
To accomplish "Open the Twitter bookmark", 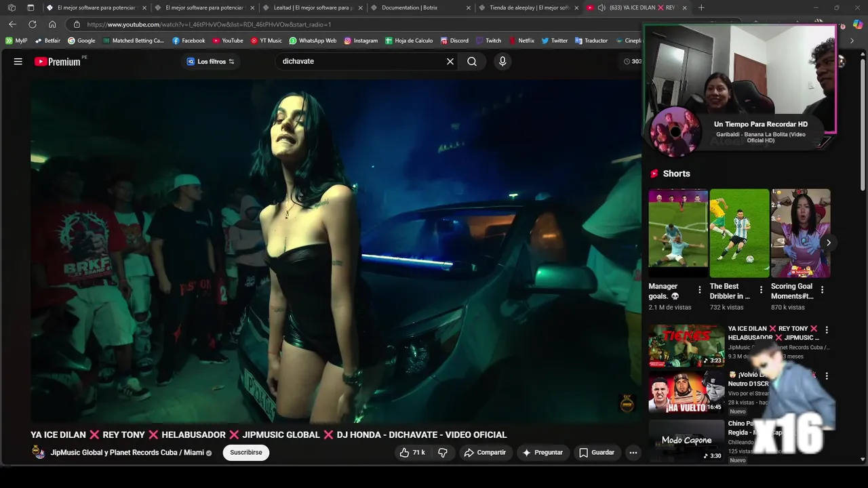I will tap(555, 41).
